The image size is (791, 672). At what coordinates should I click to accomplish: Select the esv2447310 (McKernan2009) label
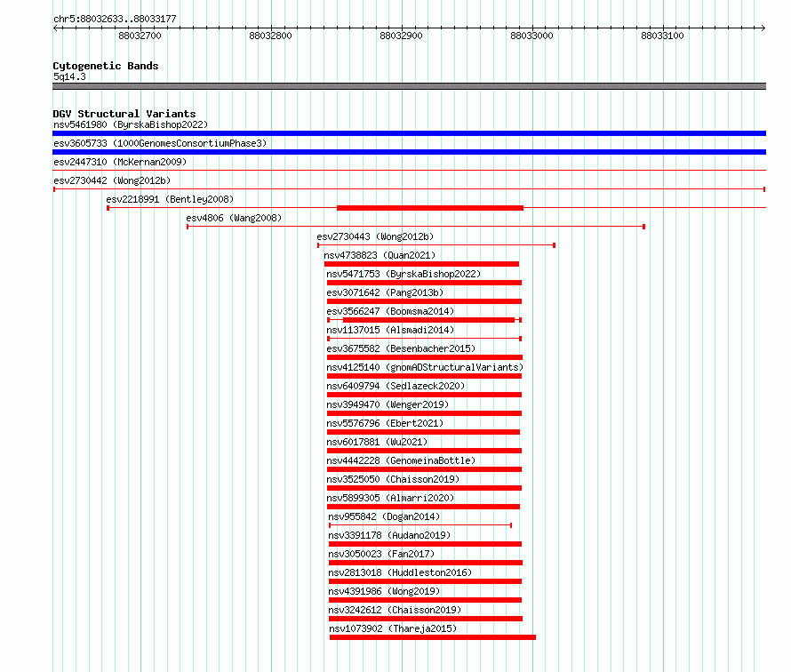120,162
